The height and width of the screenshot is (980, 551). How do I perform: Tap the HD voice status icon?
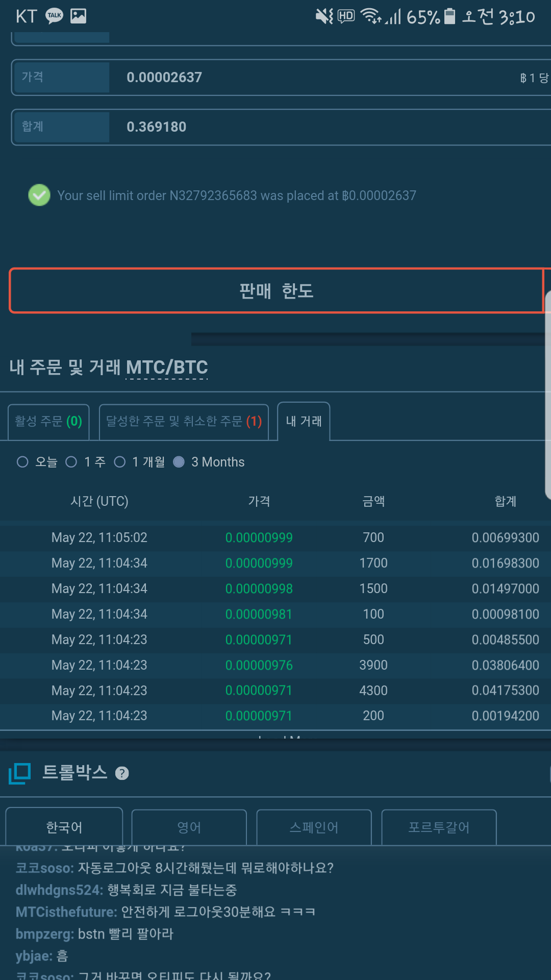(x=346, y=16)
